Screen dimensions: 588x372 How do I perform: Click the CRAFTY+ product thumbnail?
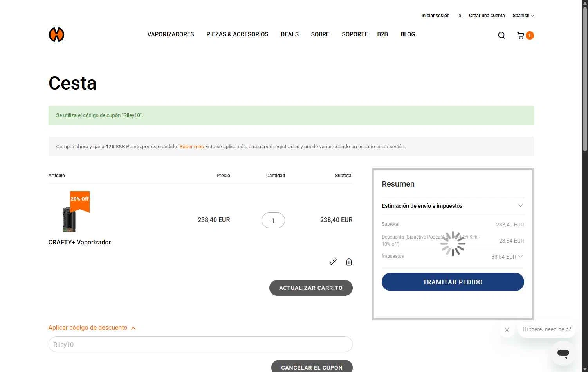point(69,212)
